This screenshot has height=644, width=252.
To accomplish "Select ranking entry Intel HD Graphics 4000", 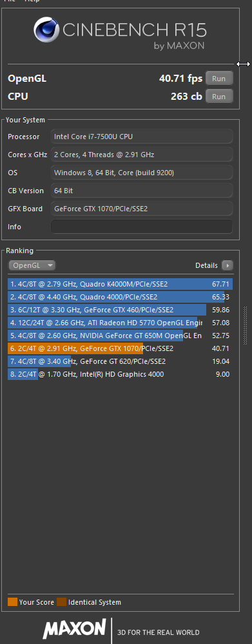I will pos(121,374).
